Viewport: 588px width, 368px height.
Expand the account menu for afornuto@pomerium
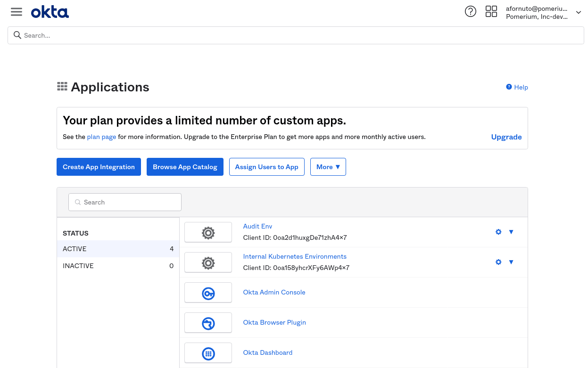[578, 12]
